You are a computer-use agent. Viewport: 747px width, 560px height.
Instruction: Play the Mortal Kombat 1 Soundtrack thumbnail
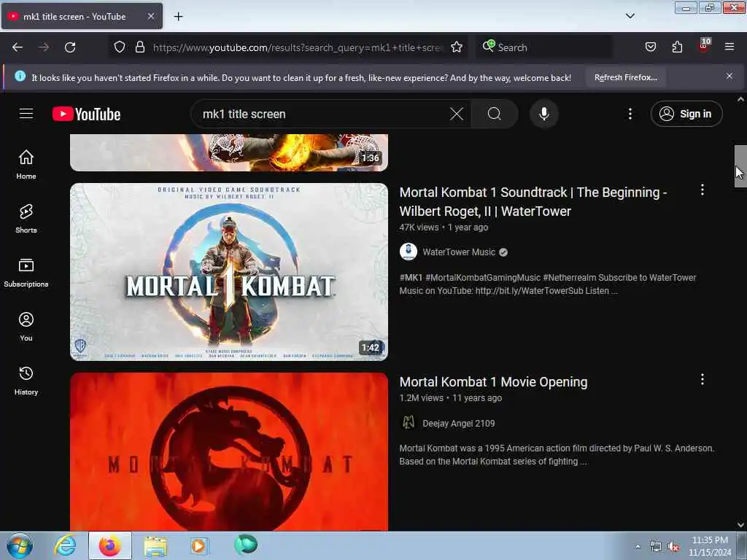[x=229, y=272]
